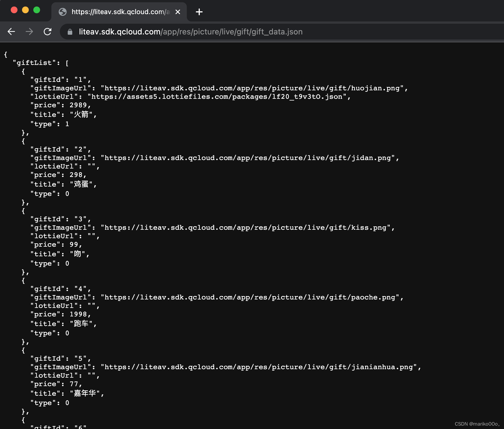
Task: Click the price value 99
Action: tap(74, 245)
